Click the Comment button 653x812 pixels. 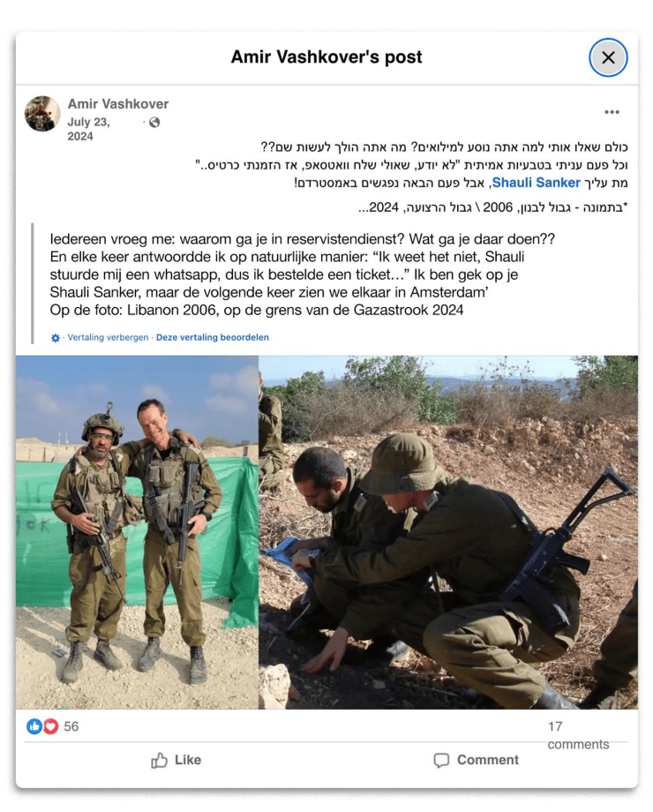tap(476, 760)
